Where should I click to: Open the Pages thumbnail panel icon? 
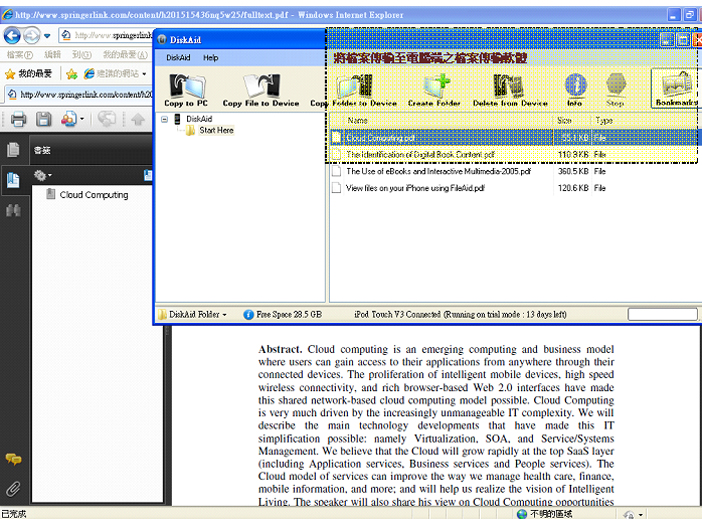pyautogui.click(x=13, y=150)
